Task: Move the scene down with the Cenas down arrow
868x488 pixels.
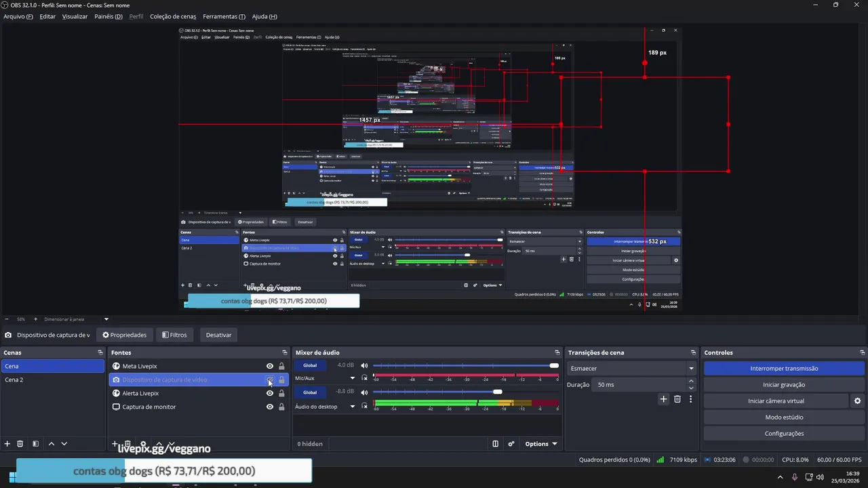Action: [x=64, y=444]
